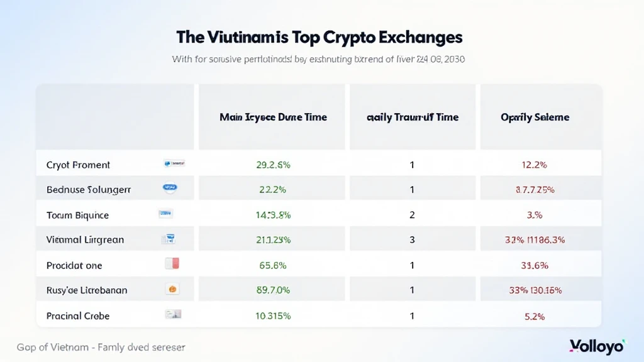The width and height of the screenshot is (644, 362).
Task: Click the Gop of Vietnam footer caption
Action: tap(101, 347)
